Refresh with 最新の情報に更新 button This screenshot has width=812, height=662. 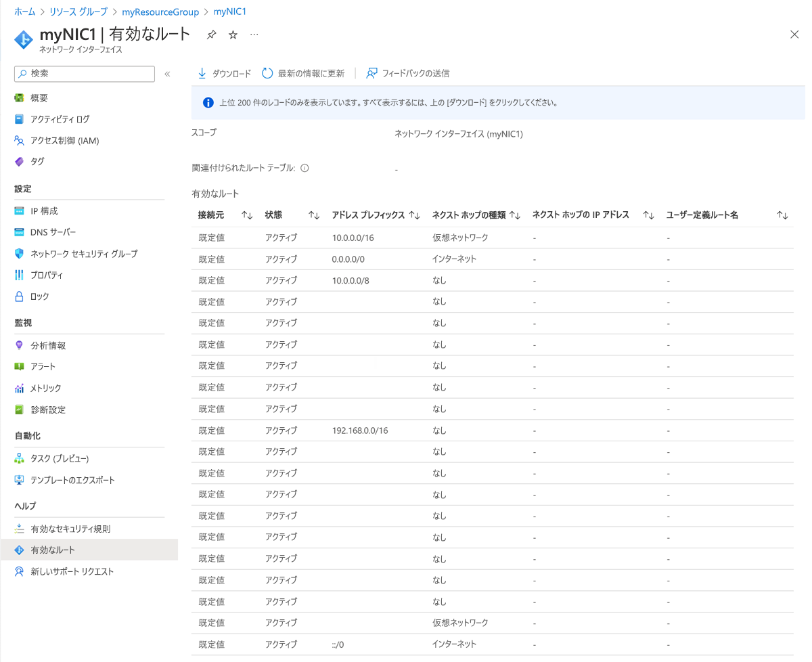click(303, 73)
